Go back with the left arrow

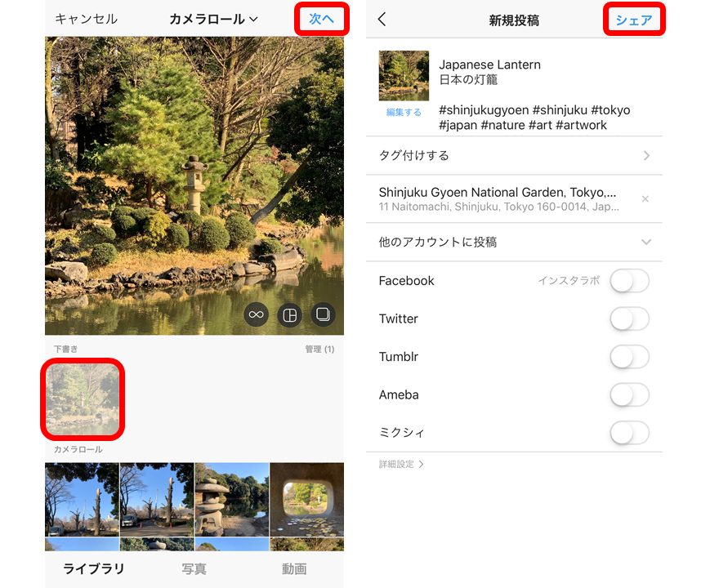coord(382,20)
